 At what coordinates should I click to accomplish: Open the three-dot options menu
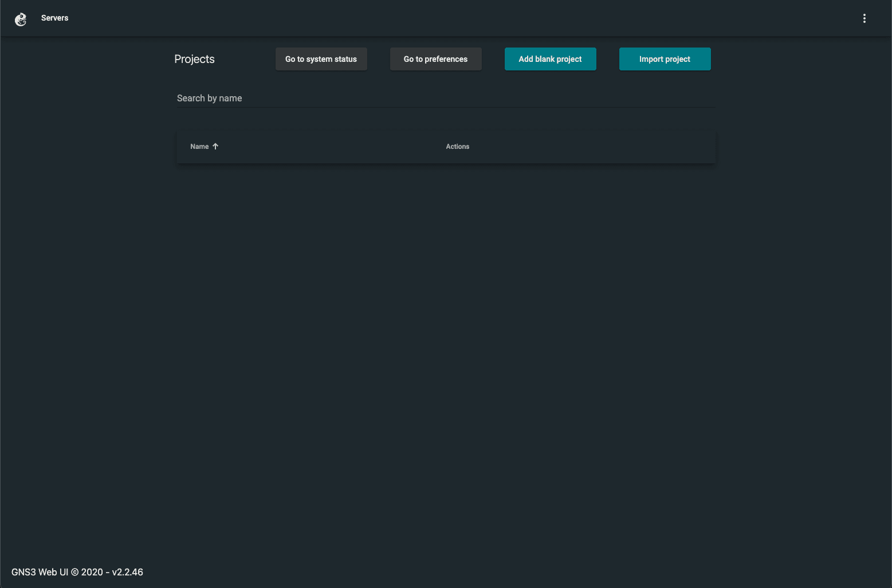(x=864, y=18)
